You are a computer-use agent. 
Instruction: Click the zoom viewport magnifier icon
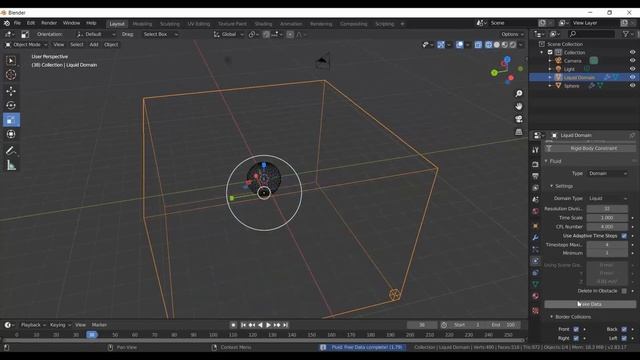[x=519, y=93]
